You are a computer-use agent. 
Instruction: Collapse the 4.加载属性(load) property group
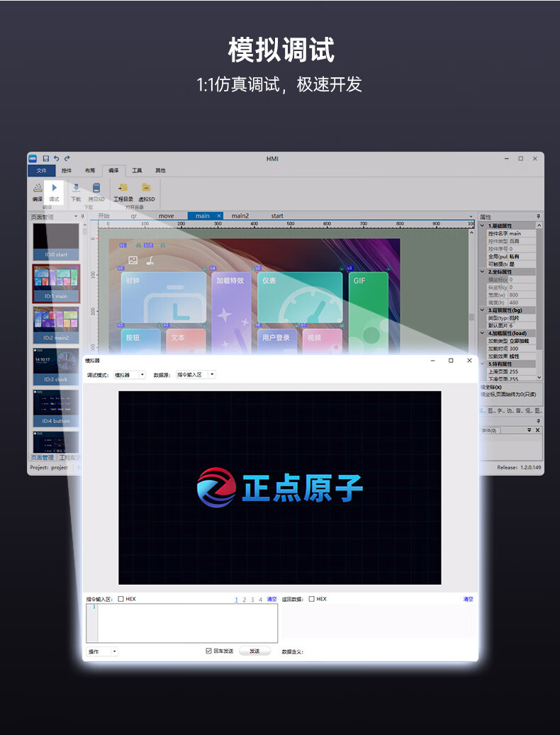482,333
